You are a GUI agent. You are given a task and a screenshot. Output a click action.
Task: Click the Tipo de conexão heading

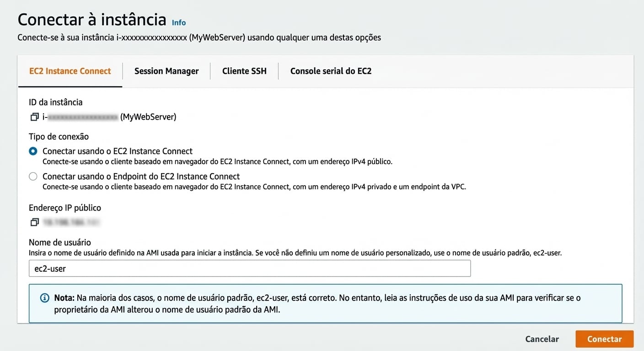coord(59,136)
